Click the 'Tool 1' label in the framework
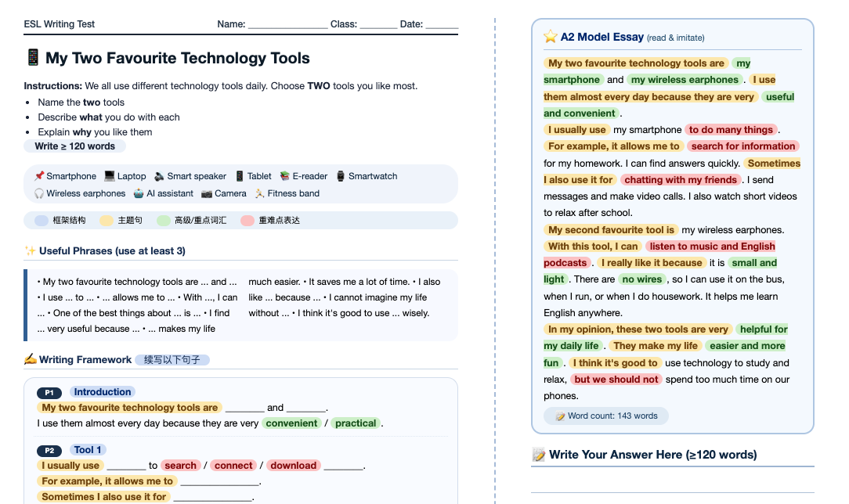Screen dimensions: 849x504 click(x=88, y=450)
